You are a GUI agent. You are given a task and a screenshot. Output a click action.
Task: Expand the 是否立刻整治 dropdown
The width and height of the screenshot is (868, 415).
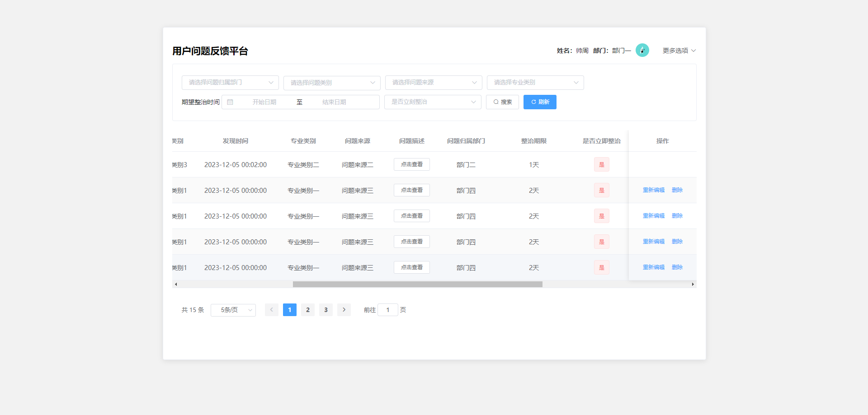click(433, 102)
